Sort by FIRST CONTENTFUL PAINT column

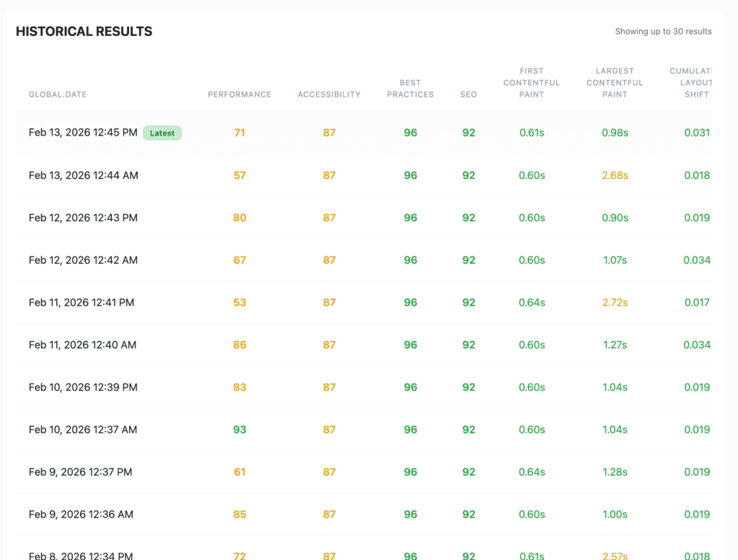click(531, 82)
